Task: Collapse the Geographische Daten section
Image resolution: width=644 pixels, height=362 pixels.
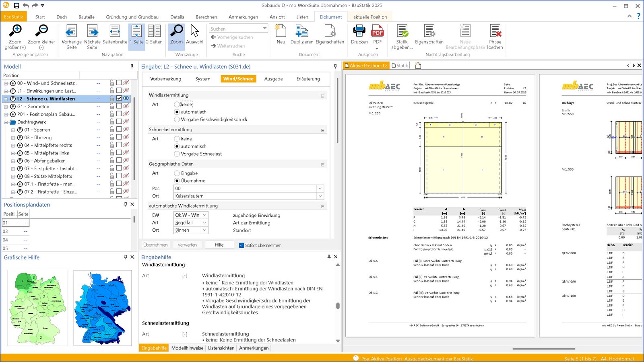Action: [322, 165]
